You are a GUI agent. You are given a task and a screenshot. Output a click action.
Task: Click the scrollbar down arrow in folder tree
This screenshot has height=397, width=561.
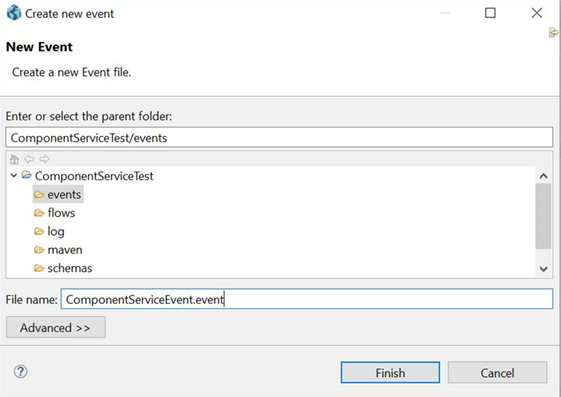pyautogui.click(x=543, y=269)
